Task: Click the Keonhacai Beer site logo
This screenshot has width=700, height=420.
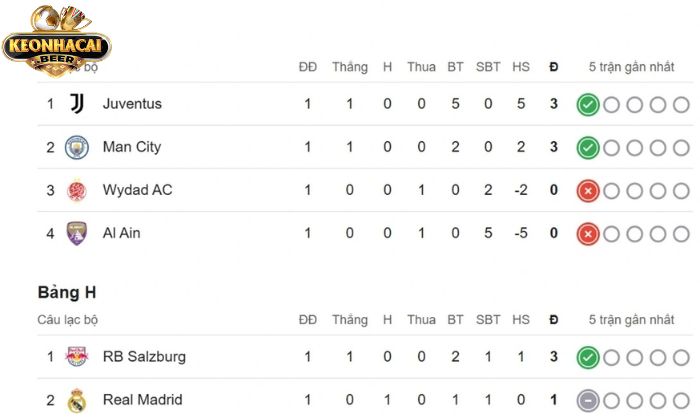Action: [x=56, y=37]
